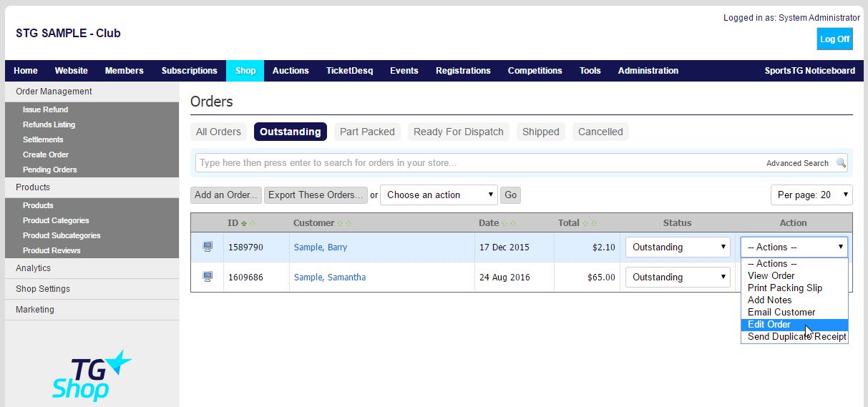This screenshot has width=868, height=407.
Task: Switch to Ready For Dispatch tab
Action: [459, 132]
